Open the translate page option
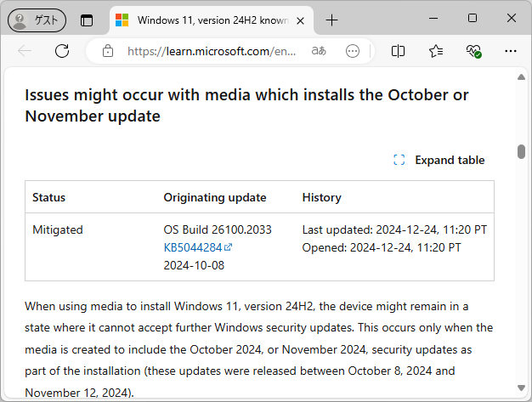The image size is (532, 402). tap(319, 51)
